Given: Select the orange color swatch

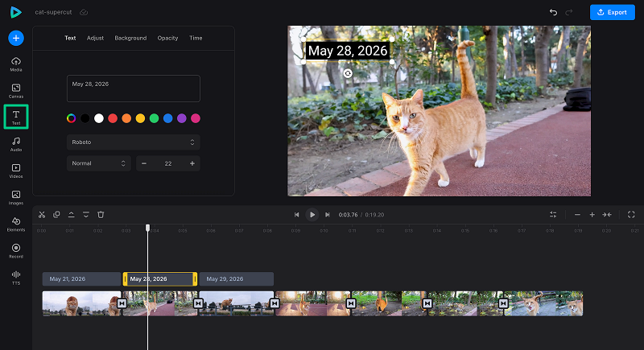Looking at the screenshot, I should coord(126,118).
